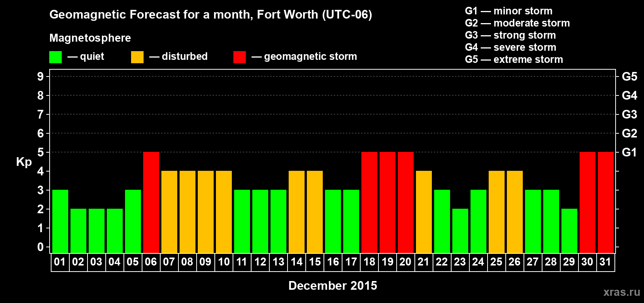Select the orange bar for day 14

[297, 212]
